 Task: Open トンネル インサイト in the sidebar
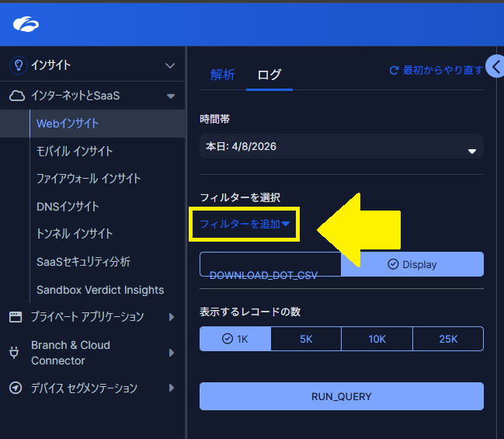coord(75,234)
